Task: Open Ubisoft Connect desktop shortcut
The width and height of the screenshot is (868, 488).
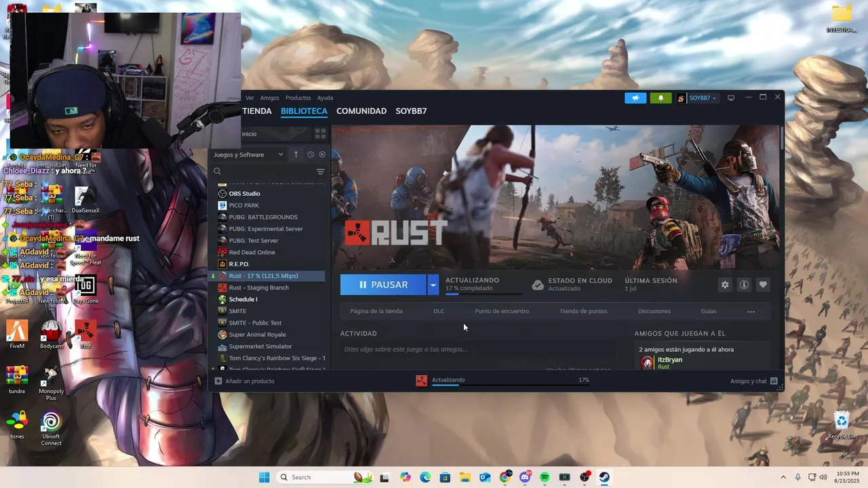Action: 51,429
